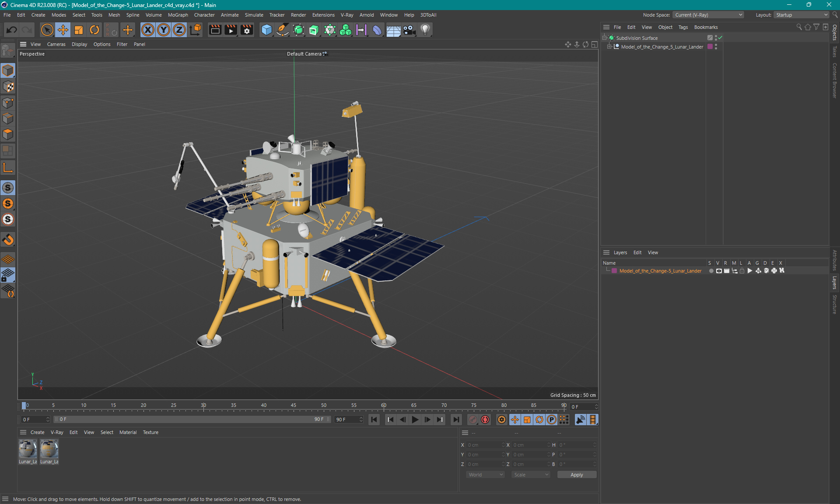Open Object Manager Tags menu
The height and width of the screenshot is (504, 840).
[683, 27]
